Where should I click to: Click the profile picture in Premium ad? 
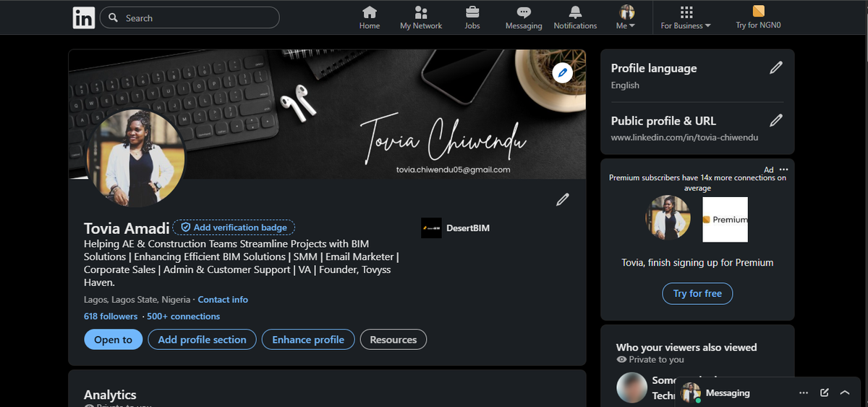coord(668,218)
